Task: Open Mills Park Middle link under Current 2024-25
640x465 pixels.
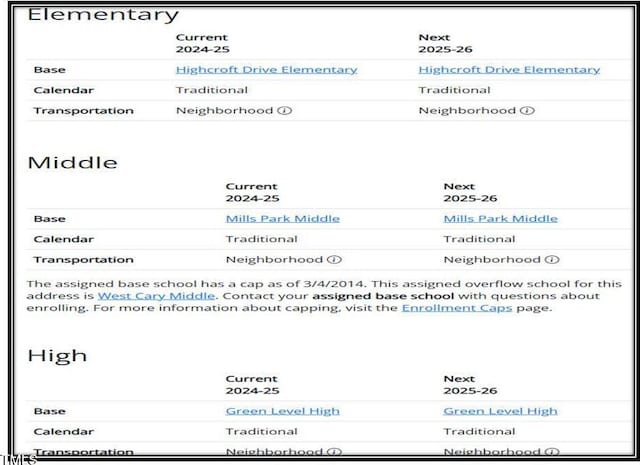Action: pos(282,219)
